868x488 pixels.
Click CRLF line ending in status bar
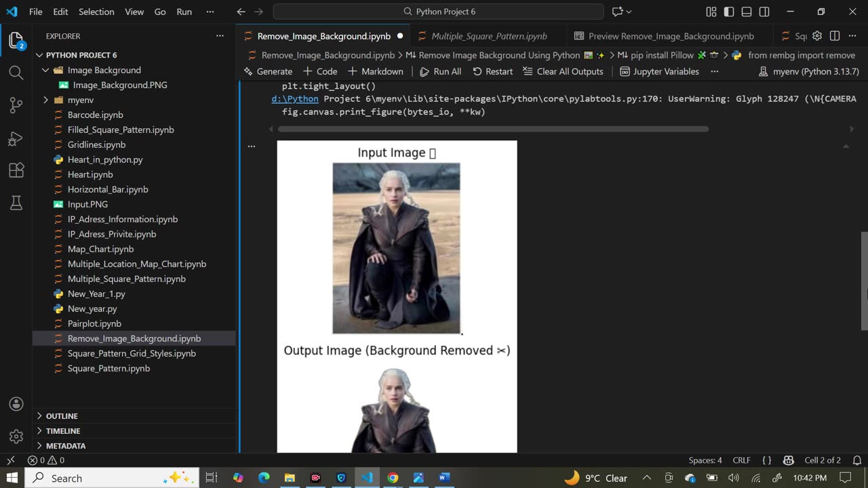[741, 460]
